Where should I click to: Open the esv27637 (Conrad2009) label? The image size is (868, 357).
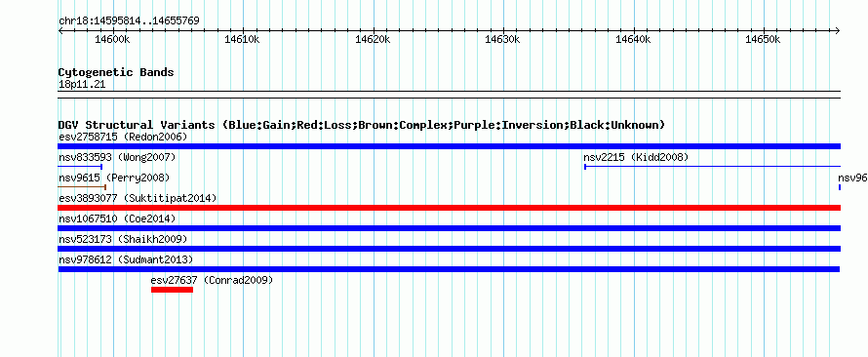212,280
